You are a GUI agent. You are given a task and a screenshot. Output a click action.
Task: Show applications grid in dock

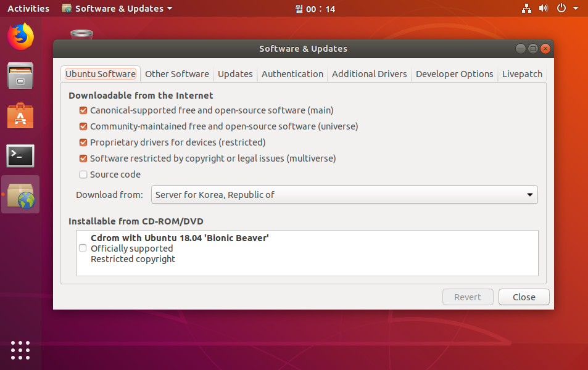tap(20, 350)
